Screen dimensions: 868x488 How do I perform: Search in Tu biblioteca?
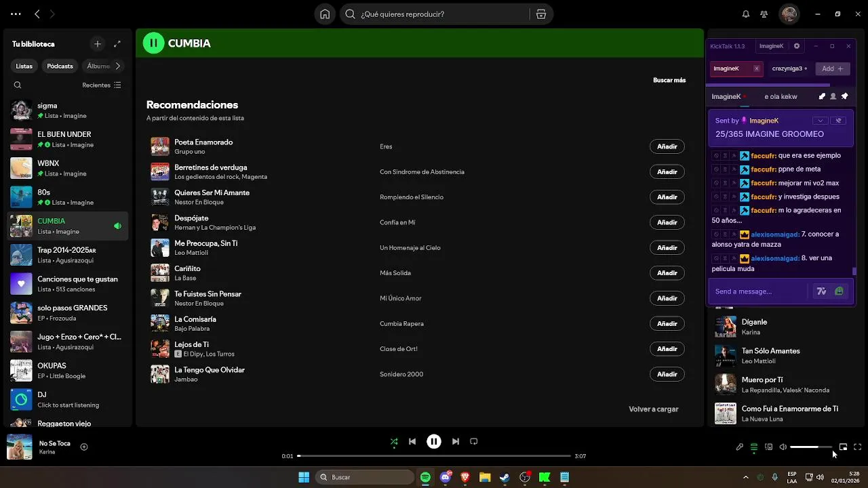coord(18,85)
